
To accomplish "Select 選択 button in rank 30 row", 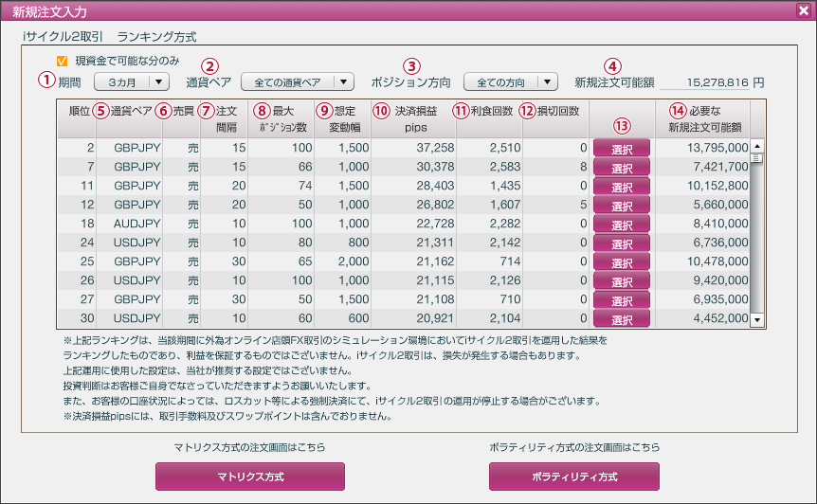I will click(x=622, y=319).
